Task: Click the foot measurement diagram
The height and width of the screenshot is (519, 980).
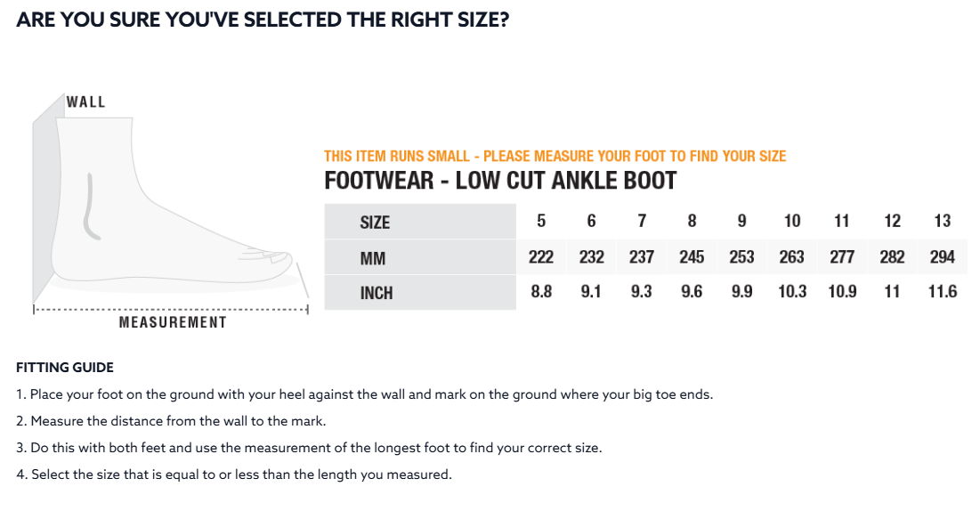Action: [169, 209]
